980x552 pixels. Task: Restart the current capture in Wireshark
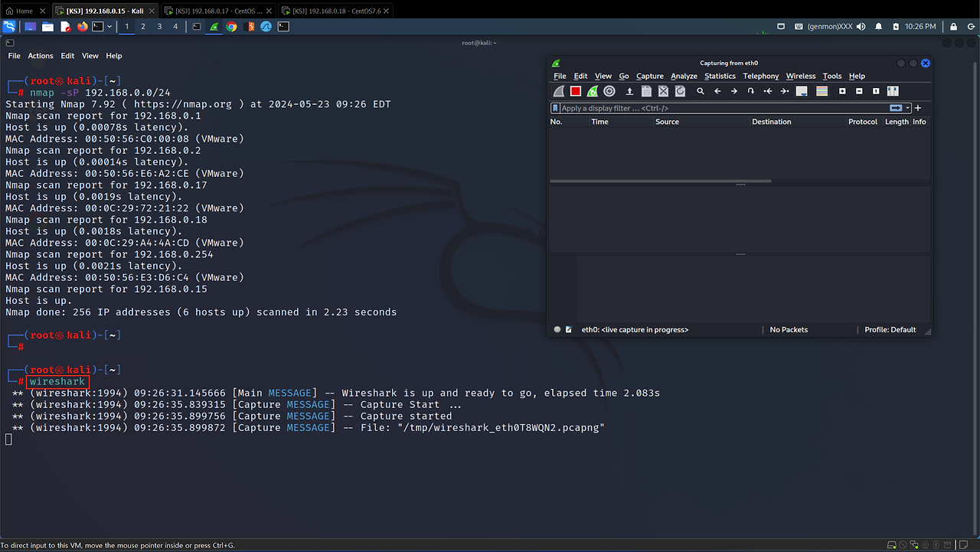click(x=593, y=91)
